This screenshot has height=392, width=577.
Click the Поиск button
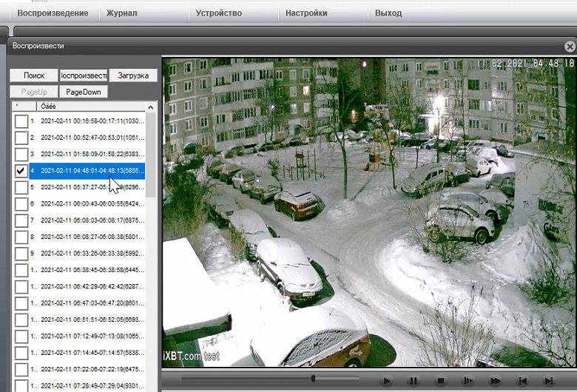(x=34, y=75)
